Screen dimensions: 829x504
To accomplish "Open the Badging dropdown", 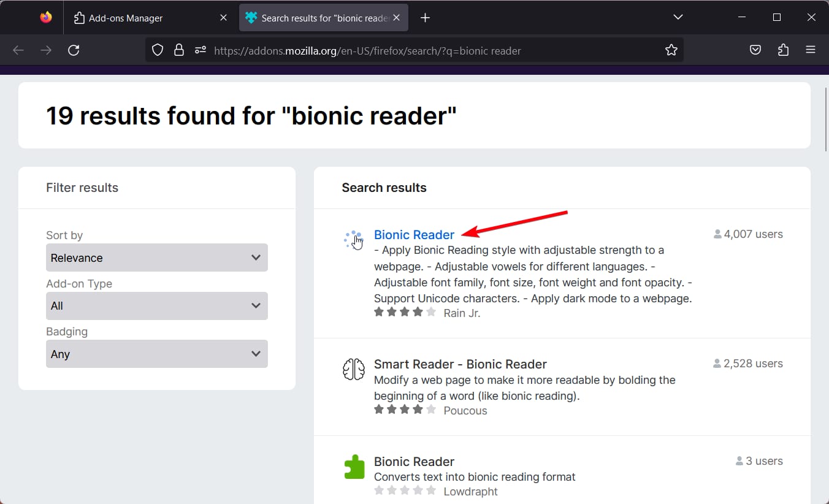I will pyautogui.click(x=156, y=354).
